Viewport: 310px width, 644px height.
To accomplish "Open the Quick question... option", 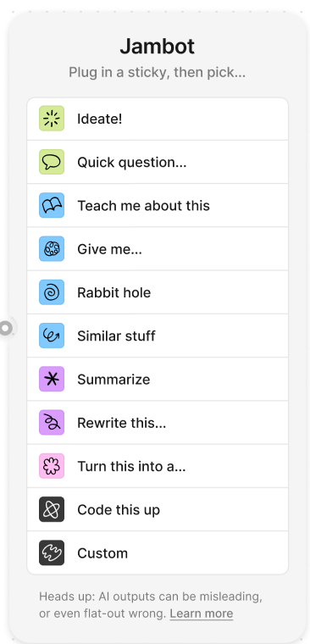I will click(158, 162).
